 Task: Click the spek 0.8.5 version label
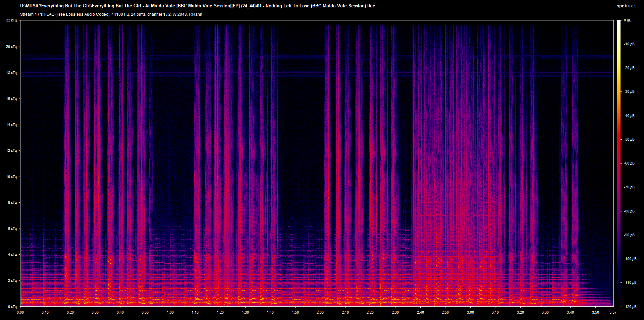(x=626, y=6)
